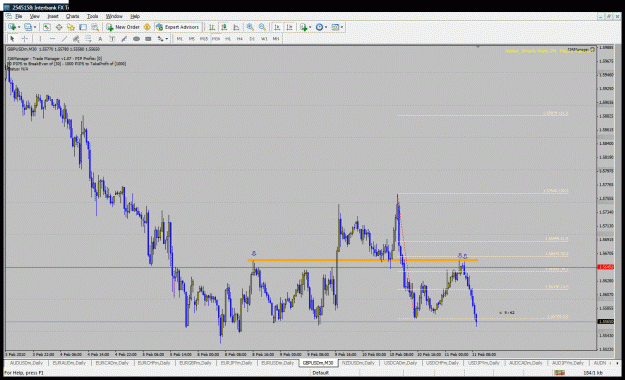Show the Terminal panel icon
Screen dimensions: 625x380
[83, 27]
